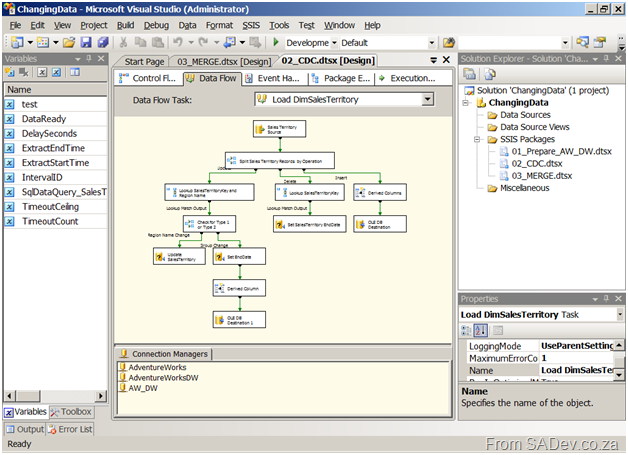628x455 pixels.
Task: Click the Choose Variable Columns icon
Action: tap(75, 72)
